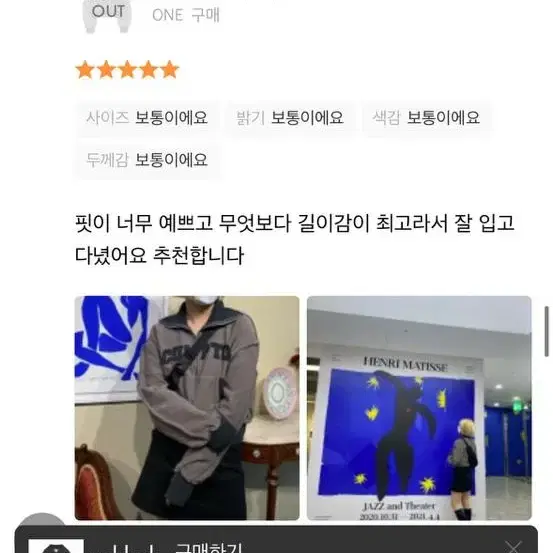Select the 두께감 보통이에요 tag
This screenshot has height=553, width=553.
point(147,160)
